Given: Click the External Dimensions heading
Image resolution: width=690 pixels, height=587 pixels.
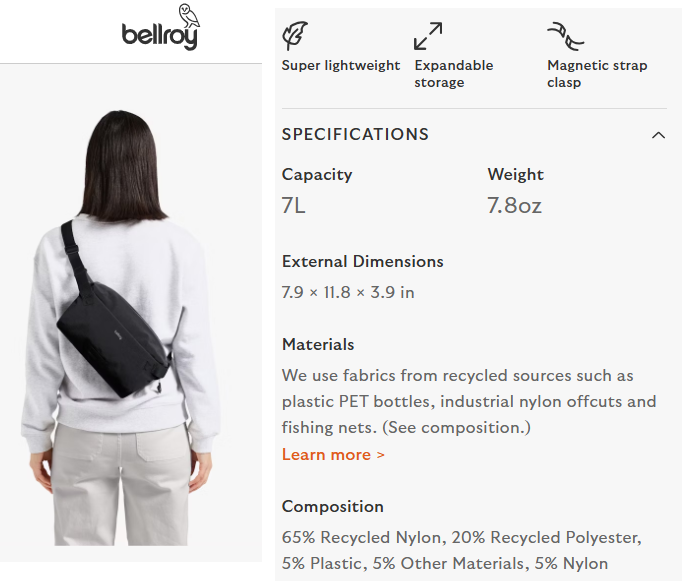Looking at the screenshot, I should [363, 261].
